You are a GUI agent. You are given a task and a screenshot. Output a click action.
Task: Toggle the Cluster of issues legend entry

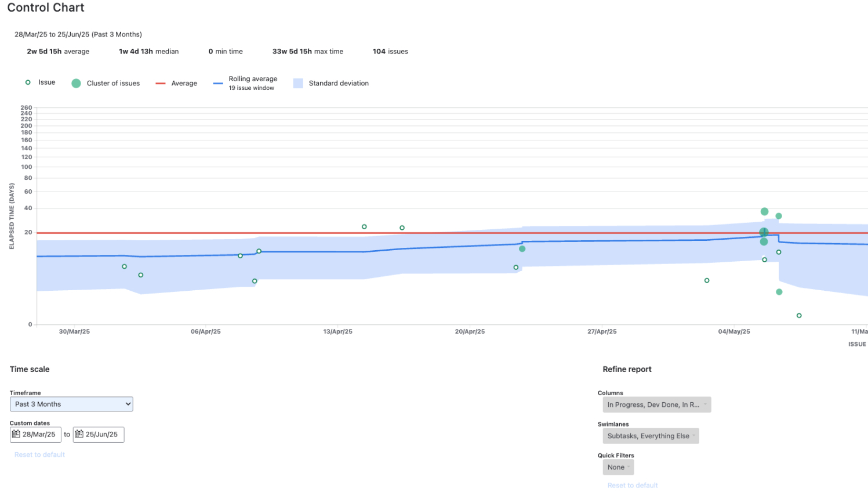tap(75, 83)
